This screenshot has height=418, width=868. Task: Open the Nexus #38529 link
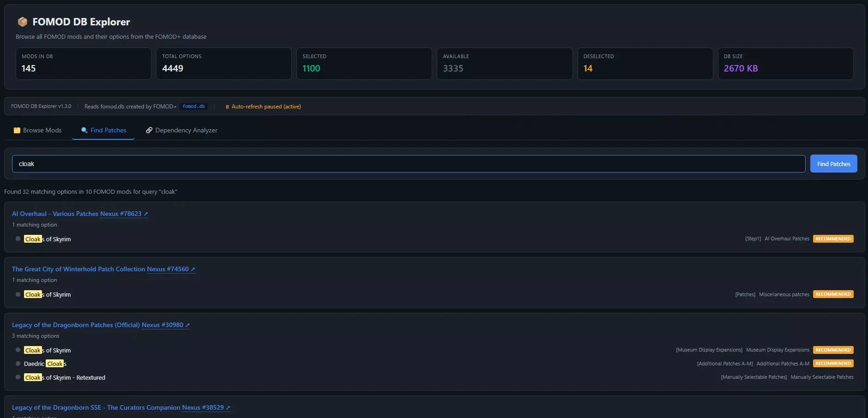click(206, 407)
